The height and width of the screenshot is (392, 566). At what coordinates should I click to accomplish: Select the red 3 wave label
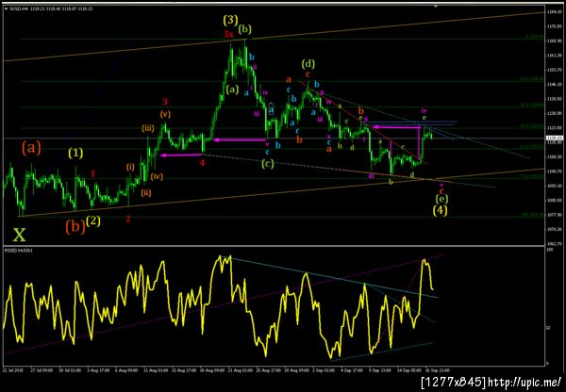(165, 102)
